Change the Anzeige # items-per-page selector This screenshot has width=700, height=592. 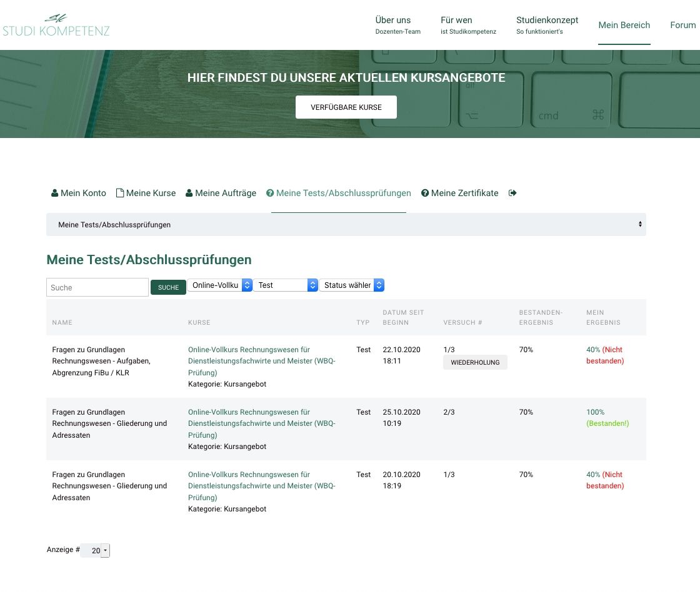click(96, 550)
